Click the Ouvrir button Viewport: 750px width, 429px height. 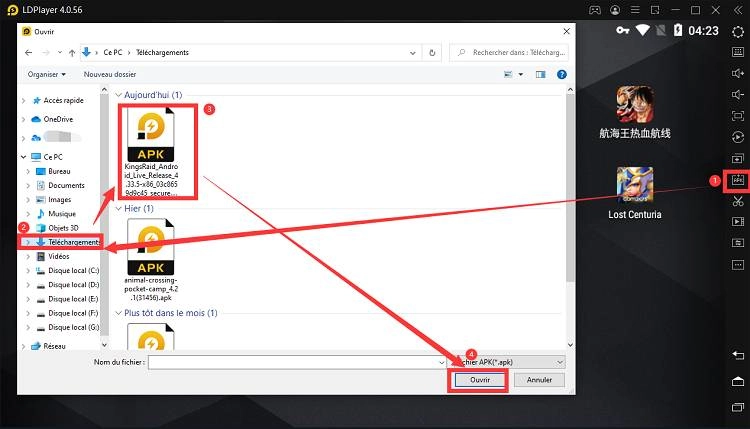tap(477, 380)
